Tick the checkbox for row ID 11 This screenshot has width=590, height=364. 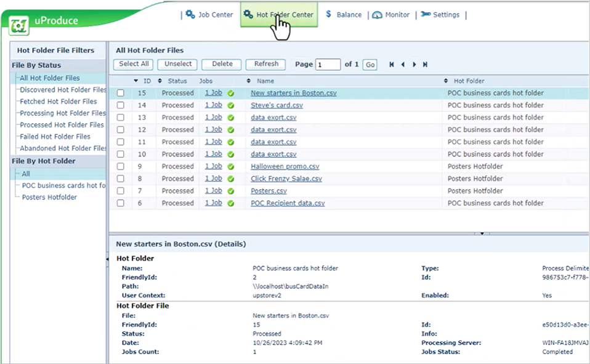(121, 142)
